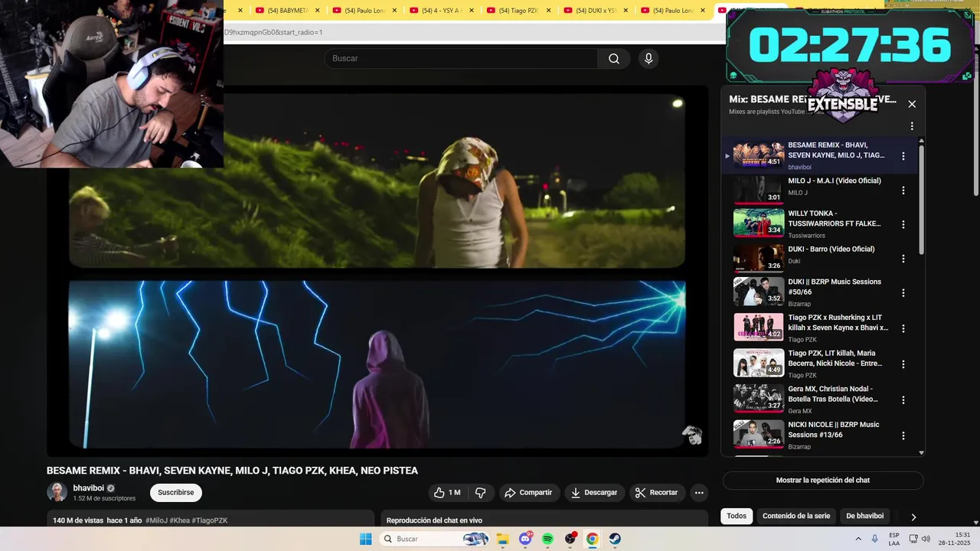Play Gera MX Botella Tras Botella thumbnail
The image size is (980, 551).
pyautogui.click(x=759, y=399)
